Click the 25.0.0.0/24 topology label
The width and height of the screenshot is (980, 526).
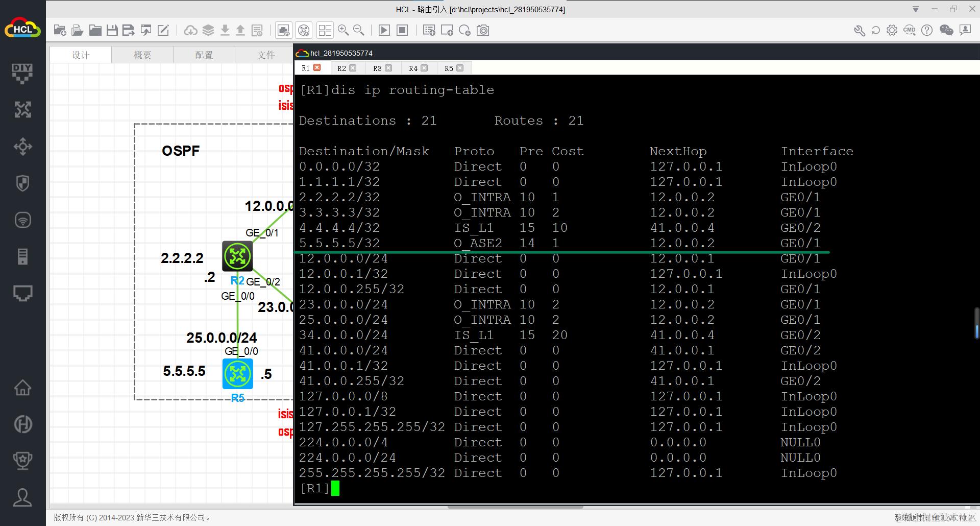(x=222, y=338)
